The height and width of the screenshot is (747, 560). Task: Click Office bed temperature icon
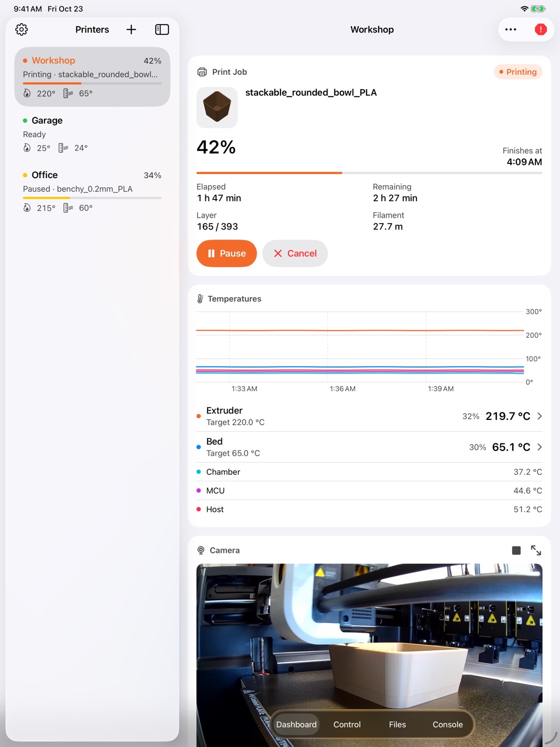[68, 208]
